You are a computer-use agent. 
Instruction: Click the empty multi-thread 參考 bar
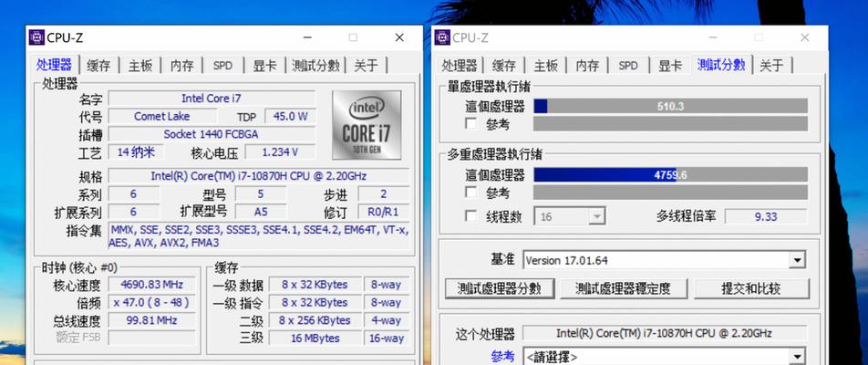coord(670,193)
